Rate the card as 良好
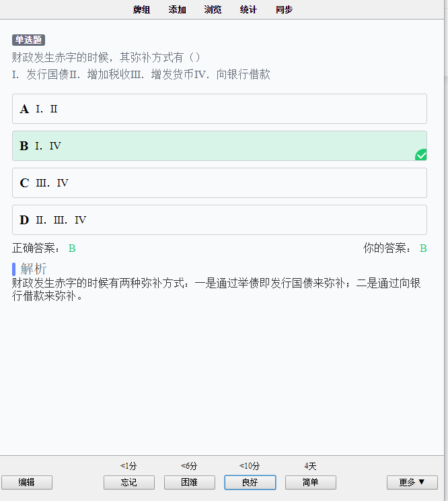 pos(250,482)
